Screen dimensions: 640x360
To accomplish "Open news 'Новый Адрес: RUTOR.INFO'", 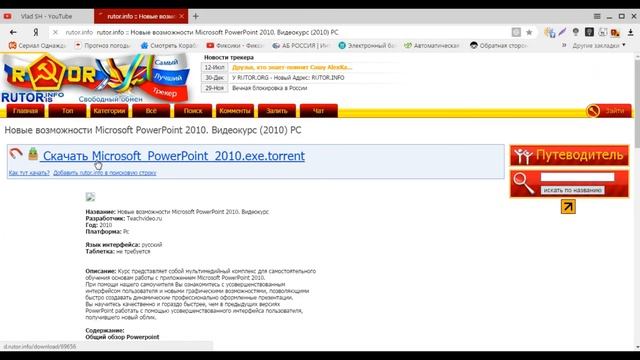I will click(x=288, y=78).
